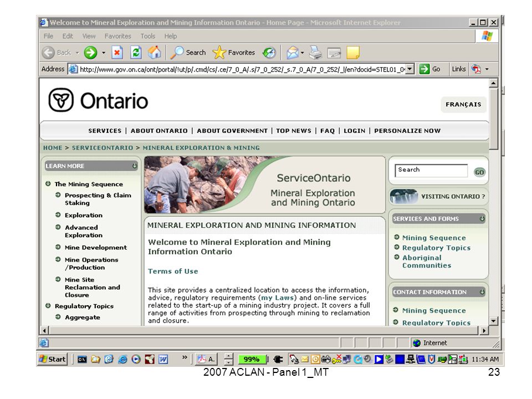
Task: Open the Forward button history dropdown arrow
Action: click(104, 53)
